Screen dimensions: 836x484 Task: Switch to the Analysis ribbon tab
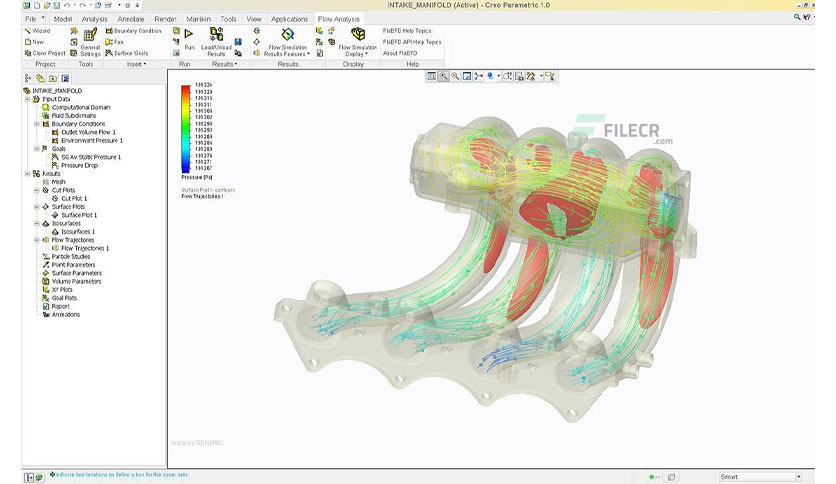coord(94,19)
